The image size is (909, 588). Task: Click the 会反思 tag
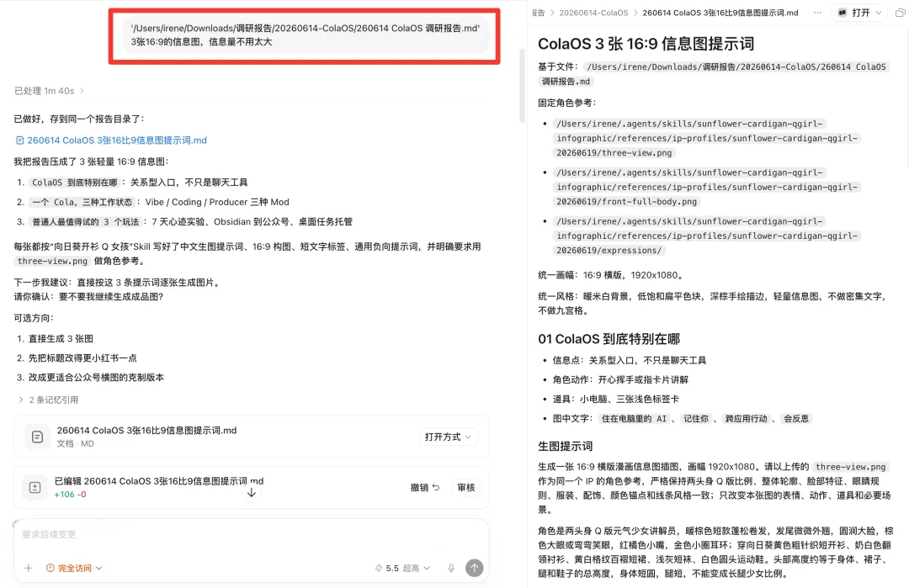796,419
